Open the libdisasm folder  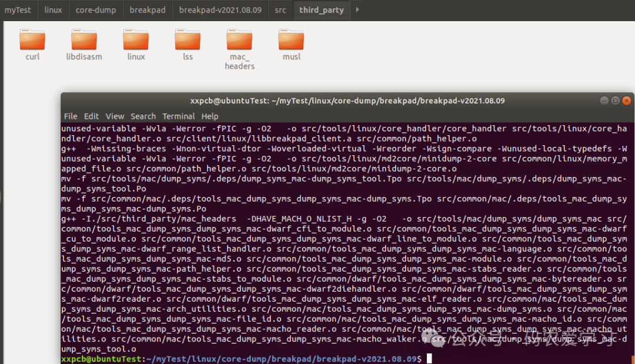[x=84, y=45]
